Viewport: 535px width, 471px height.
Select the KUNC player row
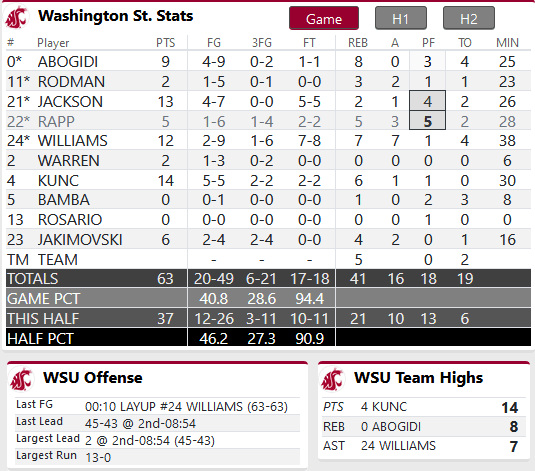268,180
